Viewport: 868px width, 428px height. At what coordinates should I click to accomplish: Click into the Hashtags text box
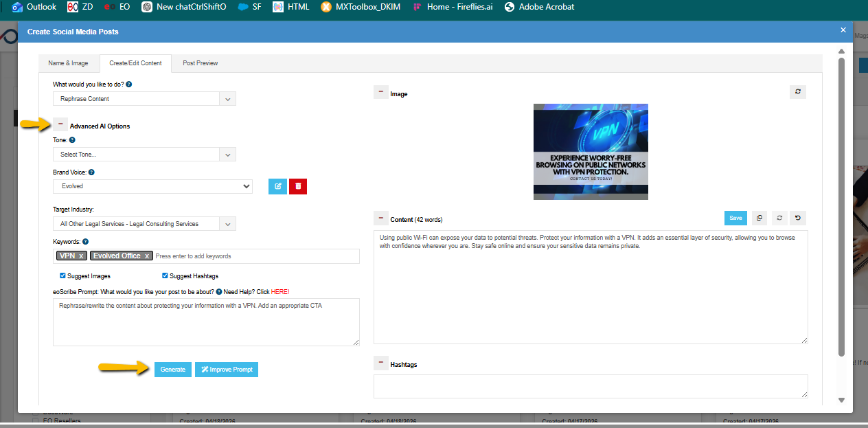(591, 386)
